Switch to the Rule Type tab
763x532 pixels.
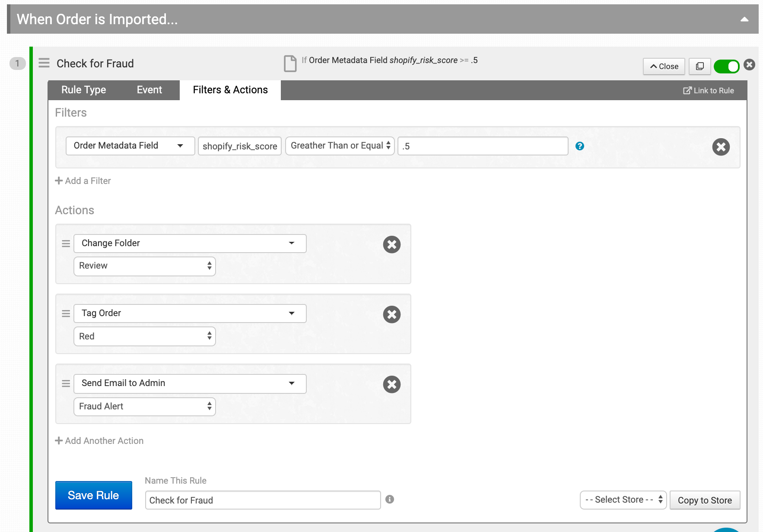(84, 90)
